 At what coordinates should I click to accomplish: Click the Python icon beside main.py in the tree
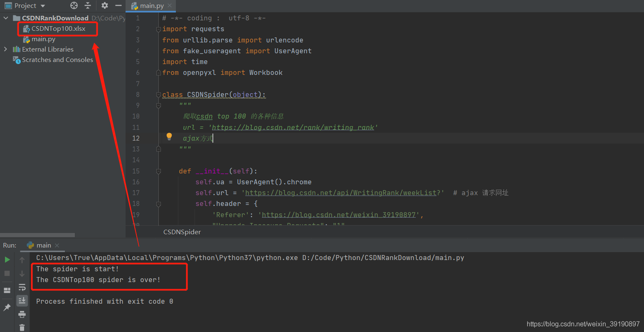(26, 40)
